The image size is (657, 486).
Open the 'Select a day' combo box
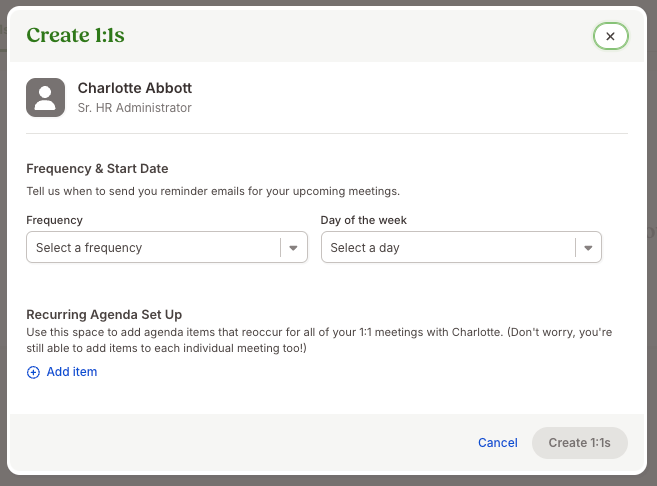[x=461, y=247]
